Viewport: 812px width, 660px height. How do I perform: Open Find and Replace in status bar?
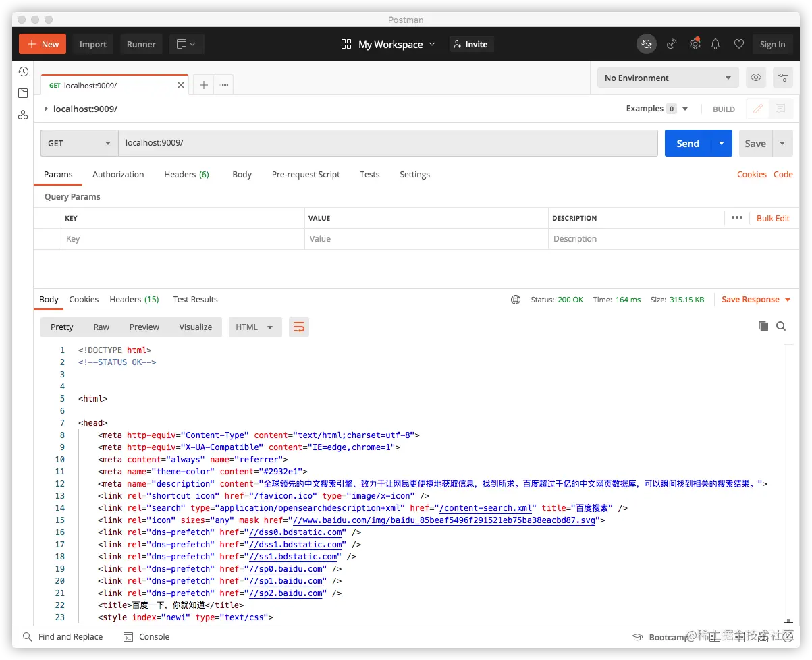coord(63,636)
